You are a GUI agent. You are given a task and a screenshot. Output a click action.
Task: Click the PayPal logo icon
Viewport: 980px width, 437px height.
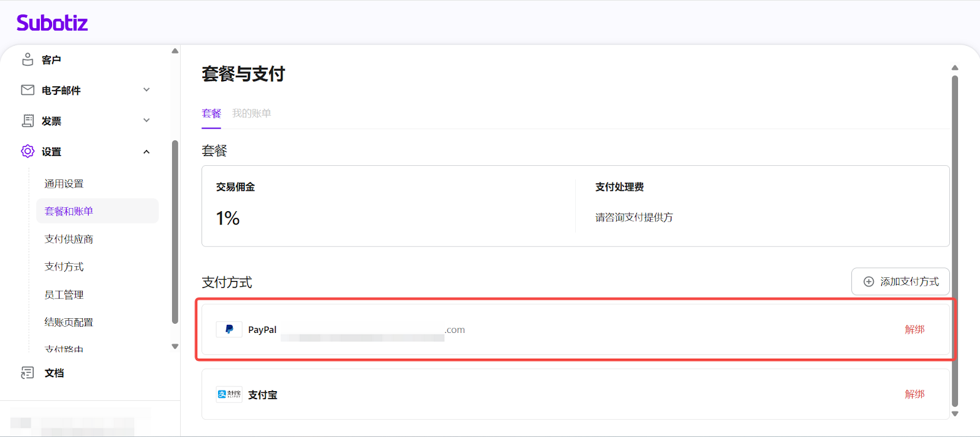(229, 329)
